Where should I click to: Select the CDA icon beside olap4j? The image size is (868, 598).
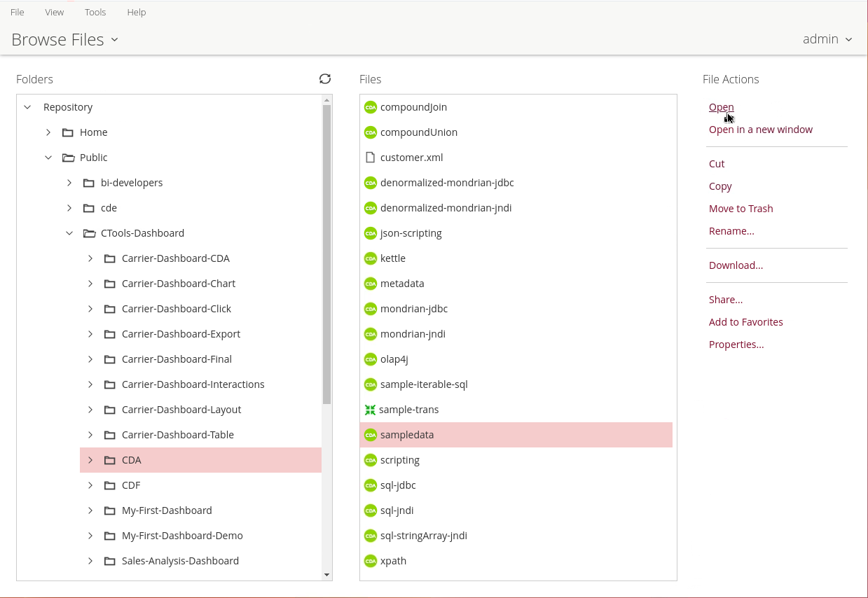371,359
